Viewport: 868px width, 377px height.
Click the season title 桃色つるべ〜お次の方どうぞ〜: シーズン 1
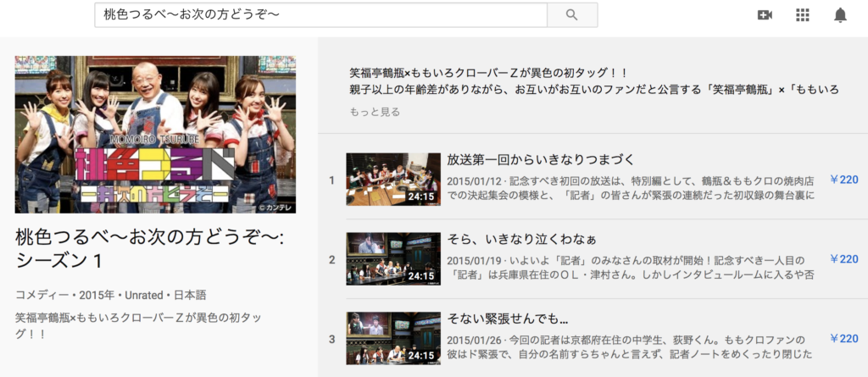(x=149, y=249)
